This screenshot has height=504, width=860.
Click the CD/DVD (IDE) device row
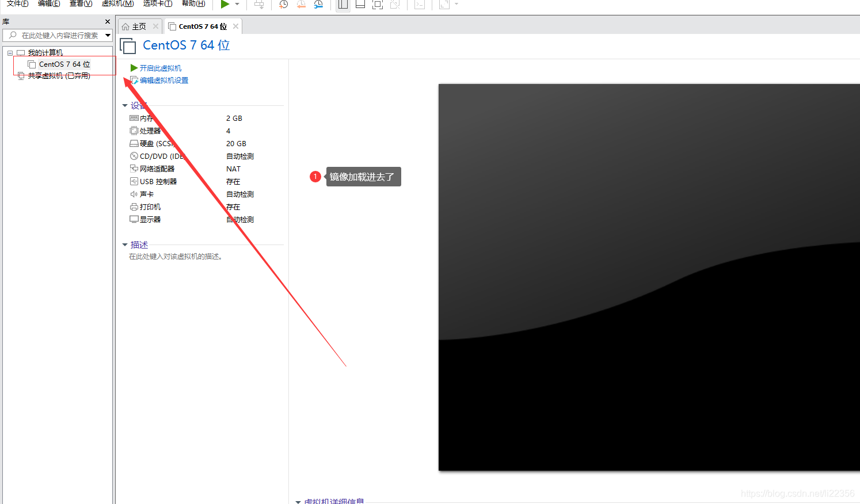click(x=206, y=156)
